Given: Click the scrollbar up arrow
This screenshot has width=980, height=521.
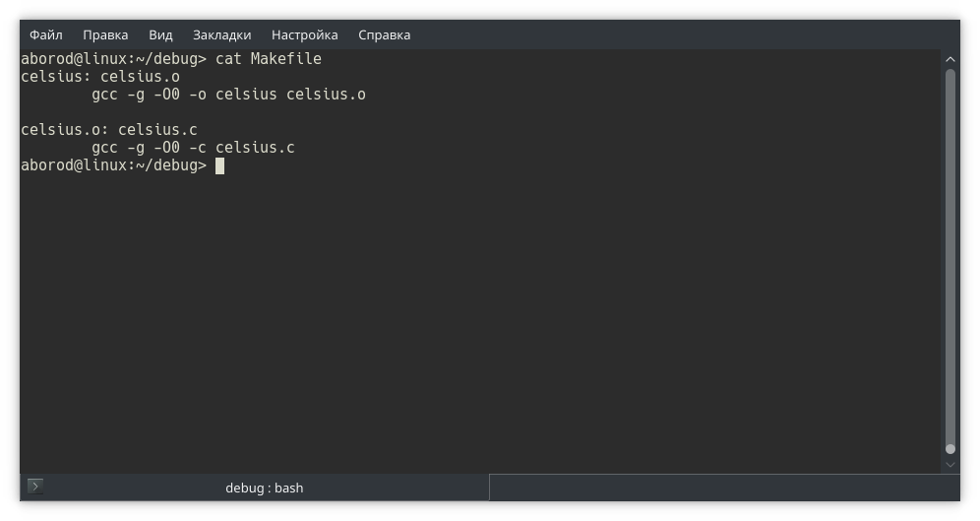Looking at the screenshot, I should point(950,60).
